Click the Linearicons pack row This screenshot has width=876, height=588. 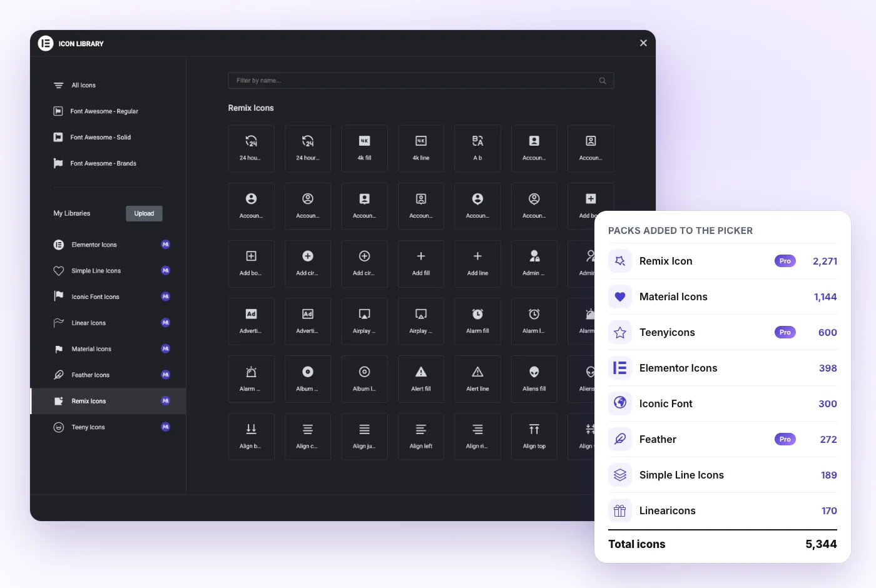pyautogui.click(x=723, y=510)
